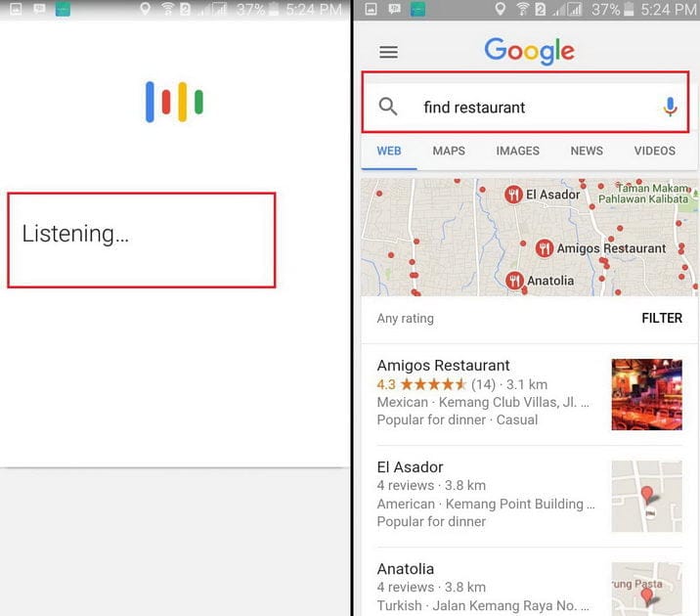The width and height of the screenshot is (700, 616).
Task: Tap the colorful Google voice listening bars
Action: 174,102
